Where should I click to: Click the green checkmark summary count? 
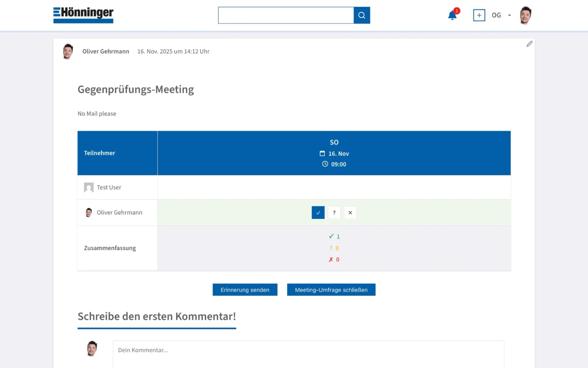(x=334, y=236)
